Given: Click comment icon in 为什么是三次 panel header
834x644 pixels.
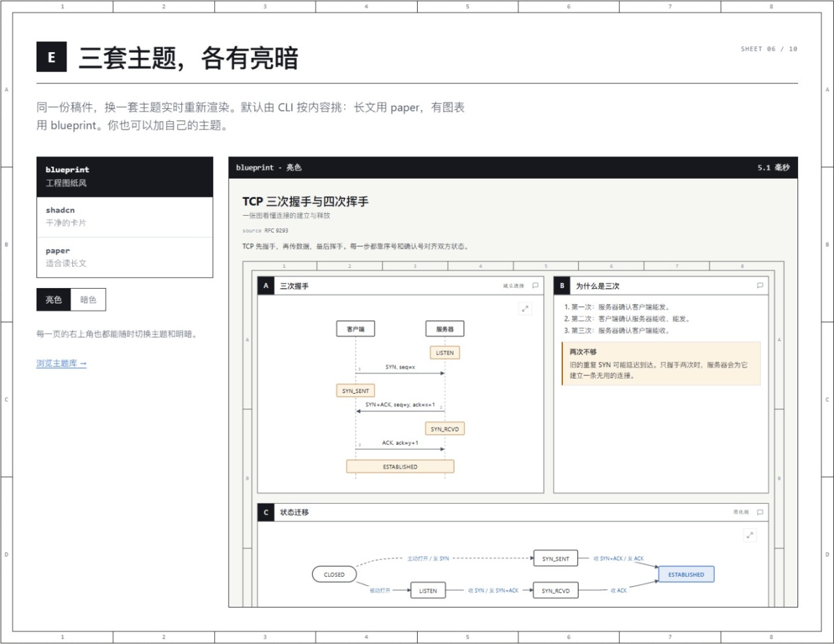Looking at the screenshot, I should (x=760, y=285).
